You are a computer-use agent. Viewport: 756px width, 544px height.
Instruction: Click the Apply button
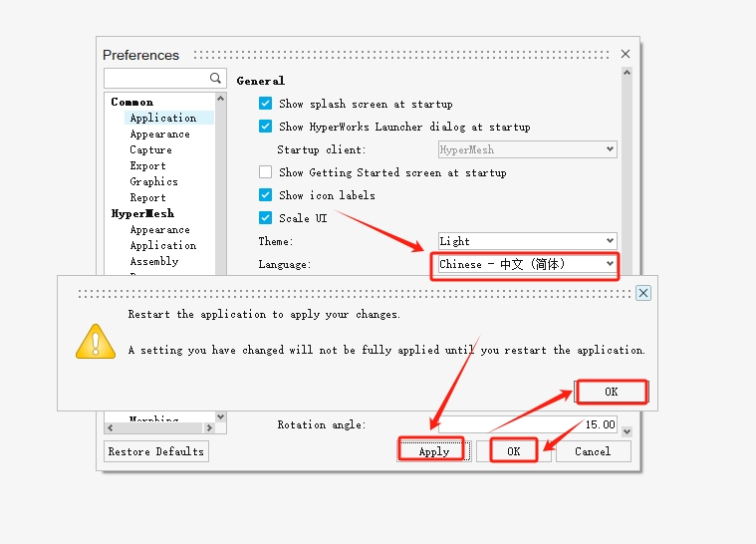[x=433, y=451]
